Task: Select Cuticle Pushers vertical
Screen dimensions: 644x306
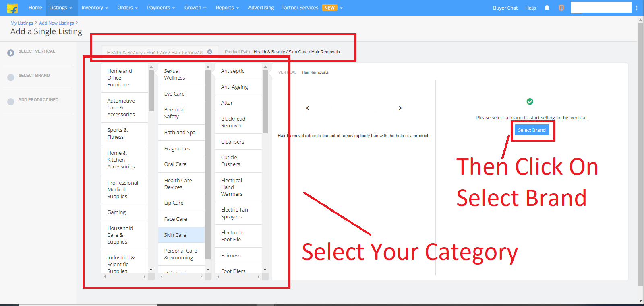Action: click(x=238, y=161)
